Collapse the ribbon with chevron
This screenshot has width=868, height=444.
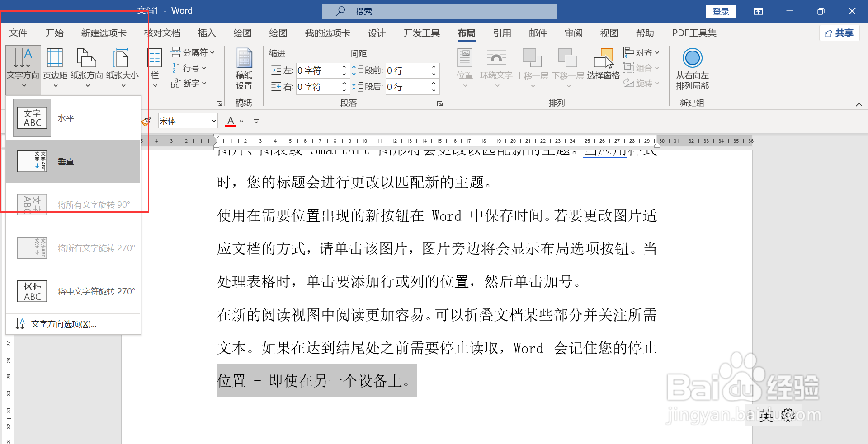(x=859, y=104)
